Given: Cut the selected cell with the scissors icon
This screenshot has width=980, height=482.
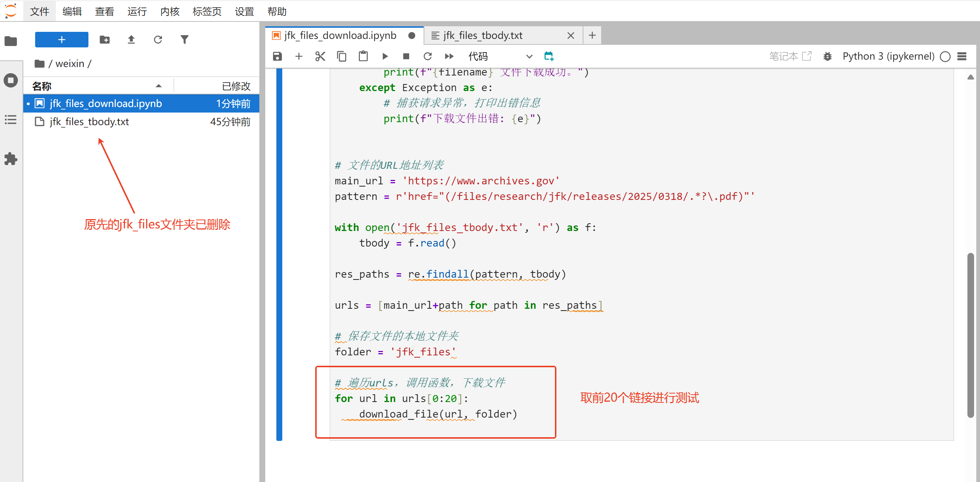Looking at the screenshot, I should click(320, 56).
